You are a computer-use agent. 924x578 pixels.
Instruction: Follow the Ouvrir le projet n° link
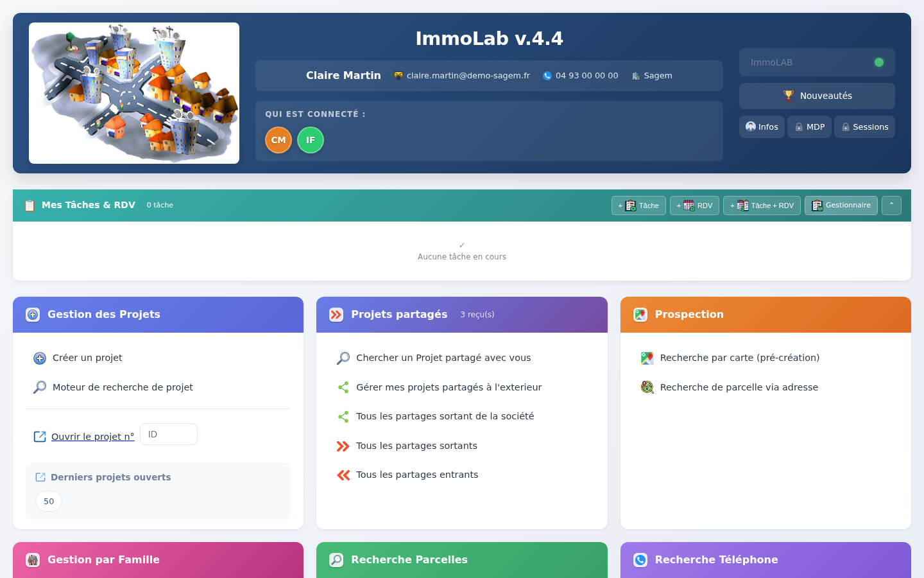93,437
